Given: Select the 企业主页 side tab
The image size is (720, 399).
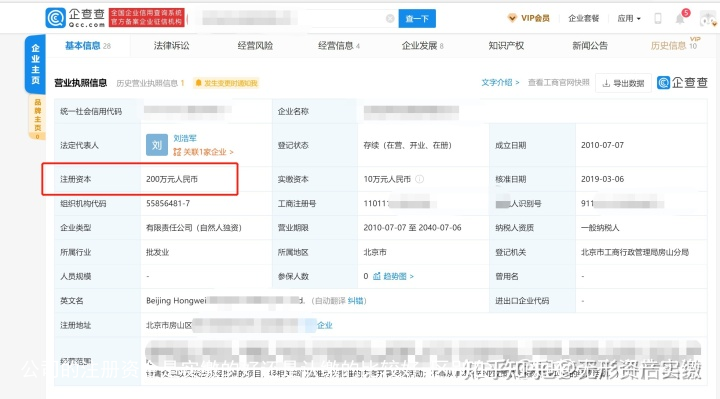Looking at the screenshot, I should point(35,64).
